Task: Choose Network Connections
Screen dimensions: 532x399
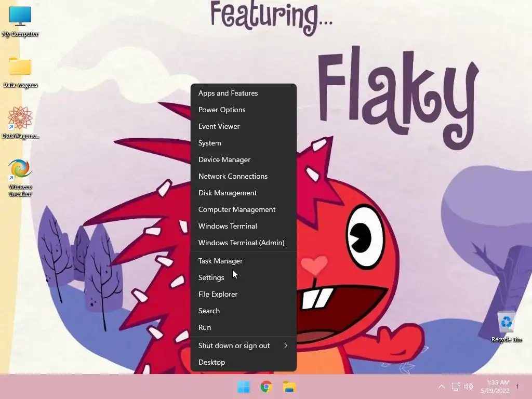Action: [244, 176]
